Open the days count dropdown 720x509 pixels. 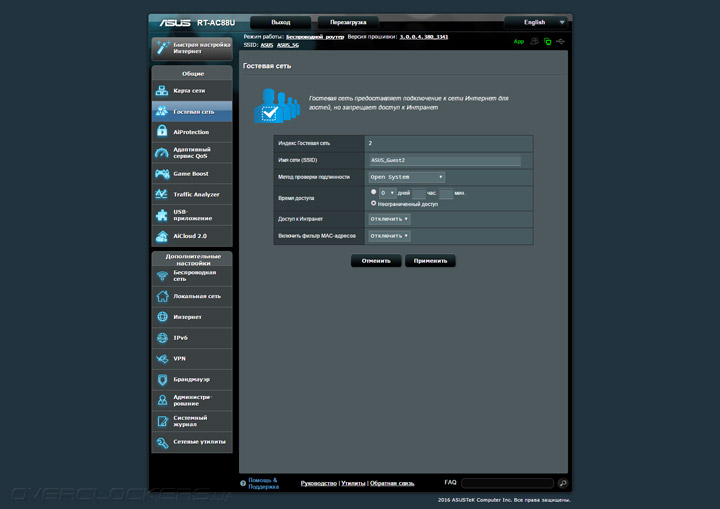tap(388, 193)
